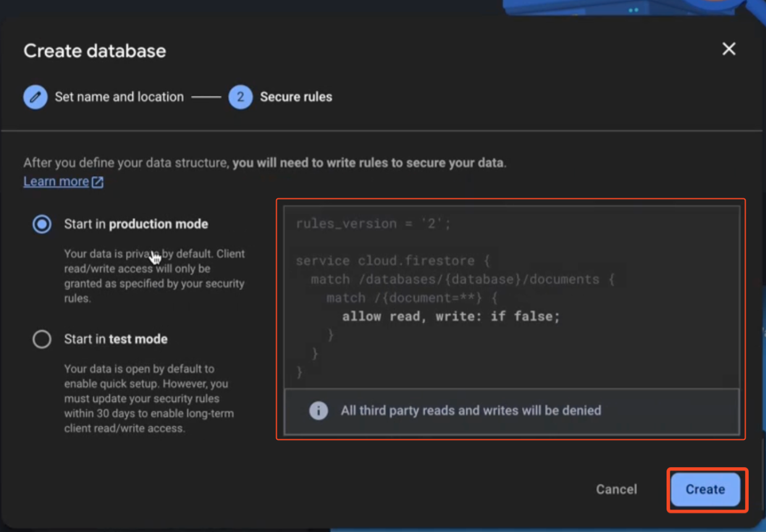
Task: Click the rules_version line in the code preview
Action: (x=373, y=224)
